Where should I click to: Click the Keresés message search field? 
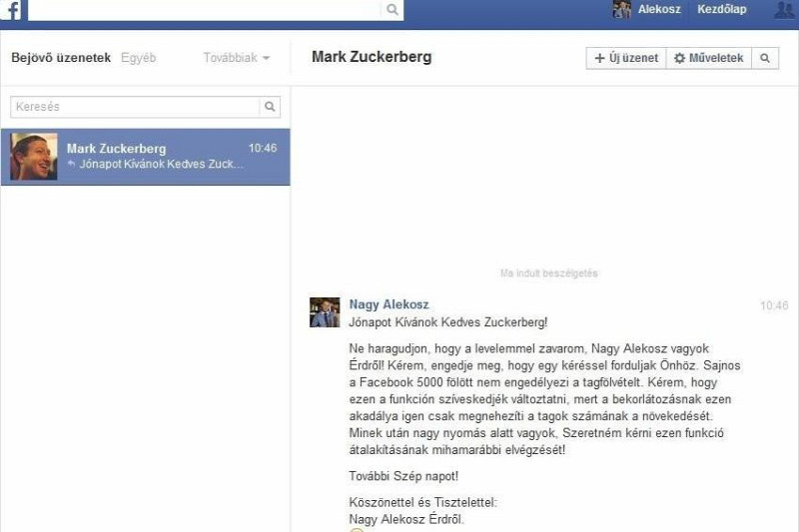pyautogui.click(x=135, y=107)
